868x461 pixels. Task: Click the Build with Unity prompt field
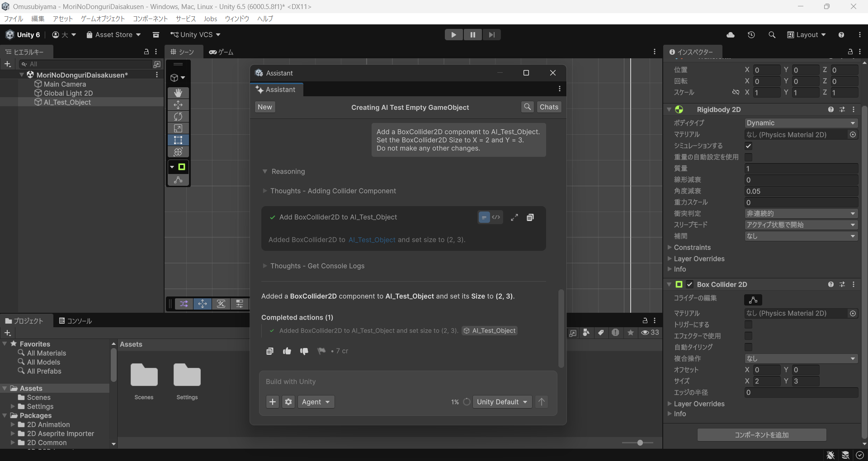[x=408, y=381]
